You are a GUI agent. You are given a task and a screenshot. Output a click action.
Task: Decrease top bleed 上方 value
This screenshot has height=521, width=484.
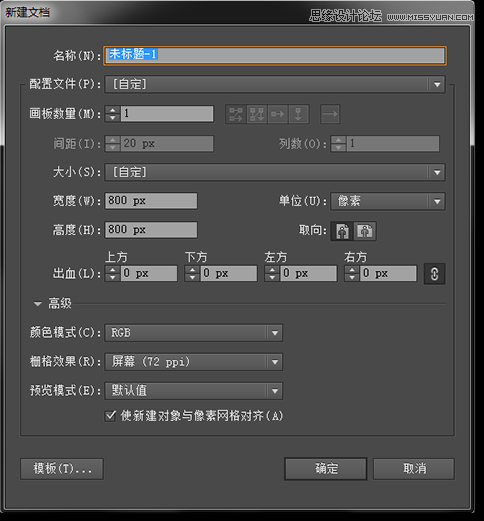(x=113, y=277)
